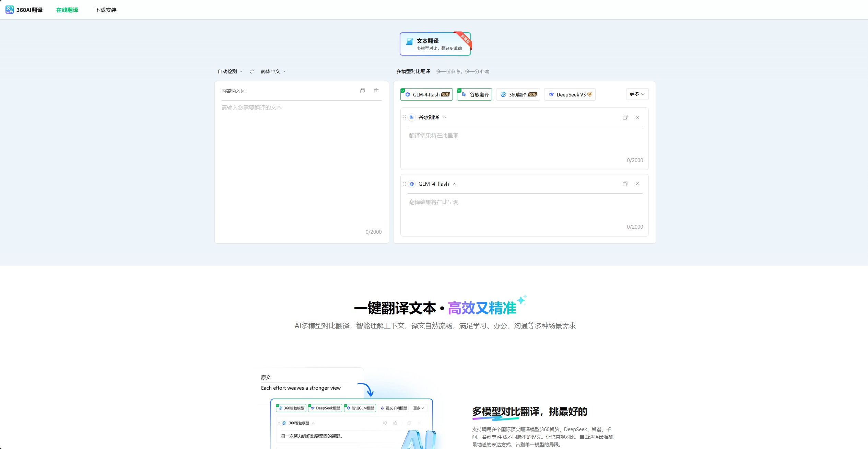The image size is (868, 449).
Task: Close the 谷歌翻译 result panel
Action: click(637, 117)
